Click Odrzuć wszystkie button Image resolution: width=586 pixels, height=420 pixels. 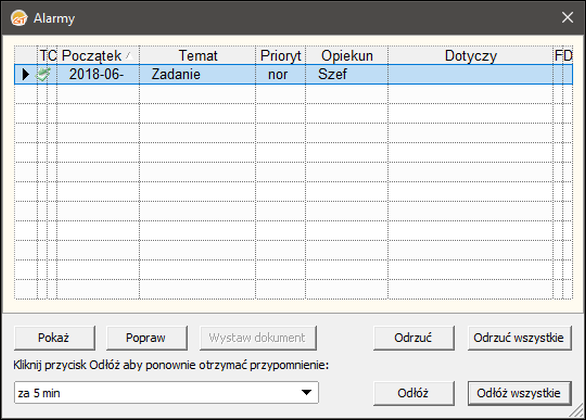[519, 338]
